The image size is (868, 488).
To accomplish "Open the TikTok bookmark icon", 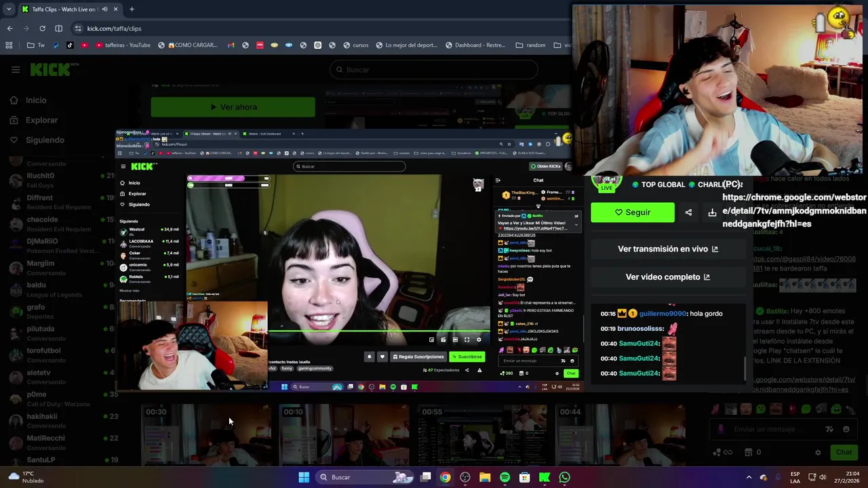I will pyautogui.click(x=70, y=45).
